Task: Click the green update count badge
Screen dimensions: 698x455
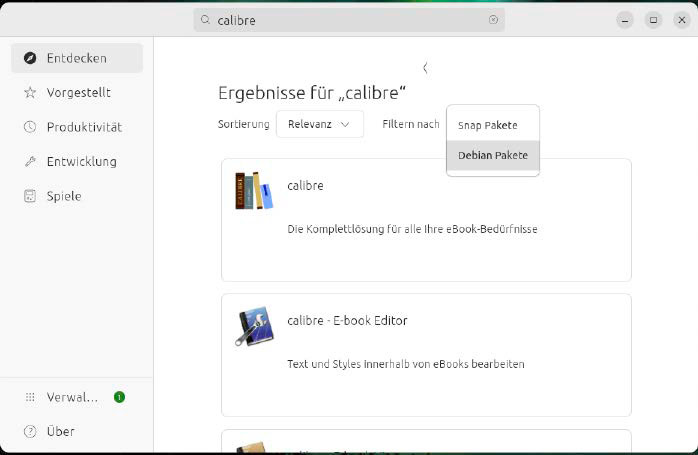Action: (119, 397)
